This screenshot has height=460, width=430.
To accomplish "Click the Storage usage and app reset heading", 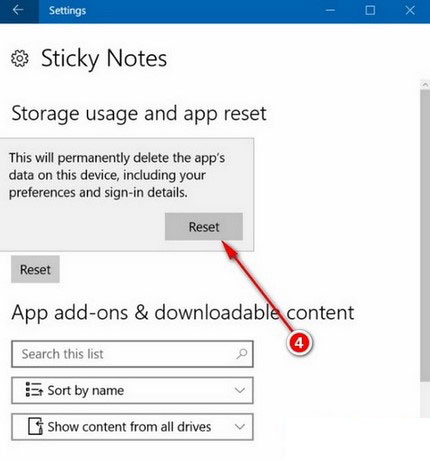I will [x=139, y=114].
